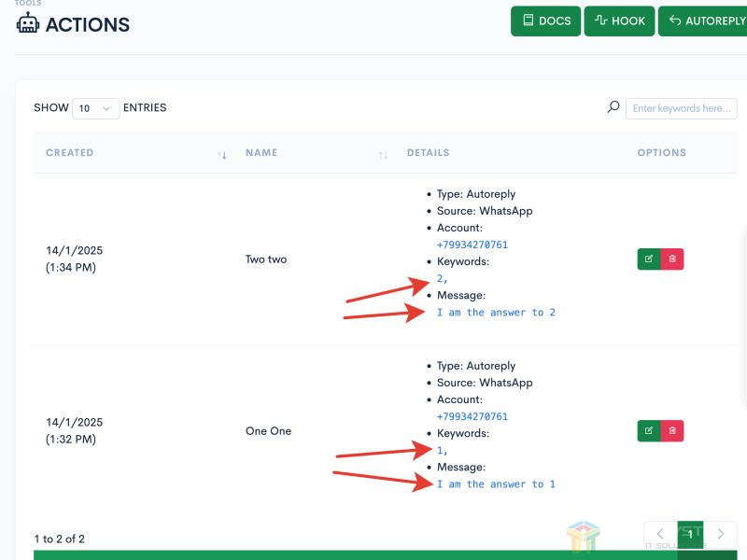Select page 1 in pagination
The width and height of the screenshot is (747, 560).
(x=690, y=534)
